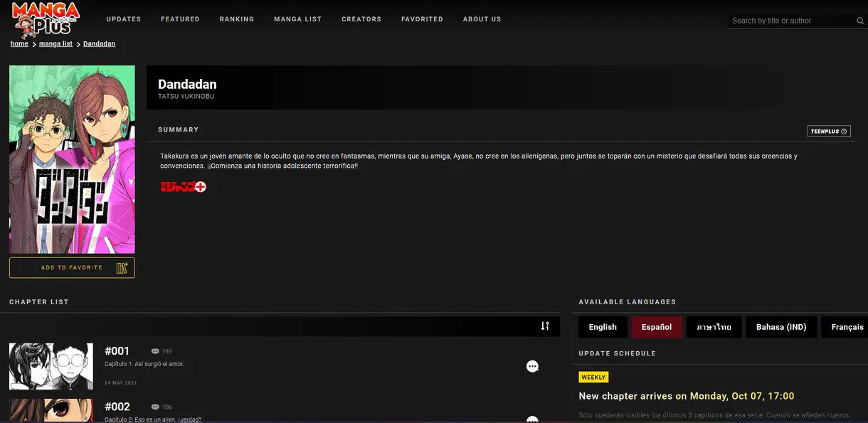The width and height of the screenshot is (868, 423).
Task: Open the Updates menu
Action: point(124,19)
